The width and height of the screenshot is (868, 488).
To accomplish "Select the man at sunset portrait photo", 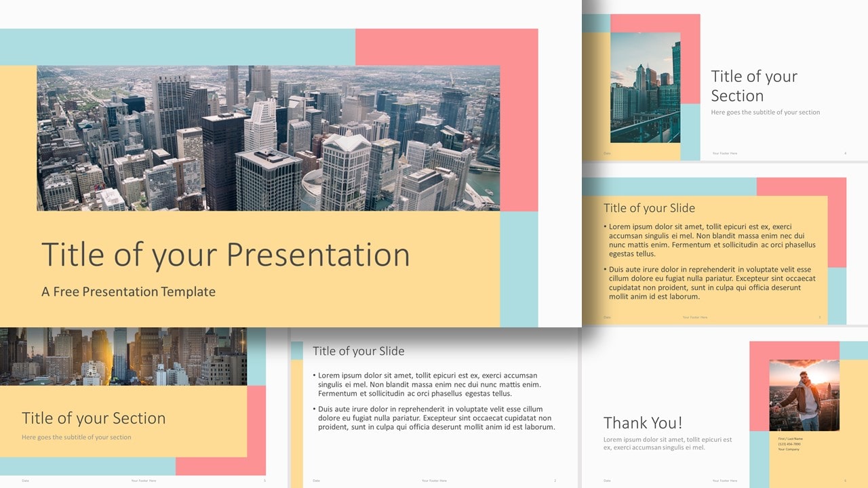I will click(804, 395).
